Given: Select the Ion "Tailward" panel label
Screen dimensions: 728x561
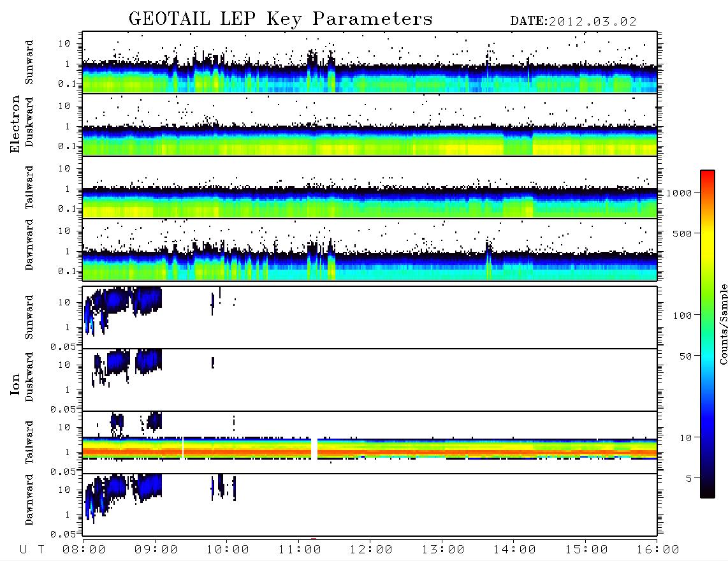Looking at the screenshot, I should click(x=29, y=442).
